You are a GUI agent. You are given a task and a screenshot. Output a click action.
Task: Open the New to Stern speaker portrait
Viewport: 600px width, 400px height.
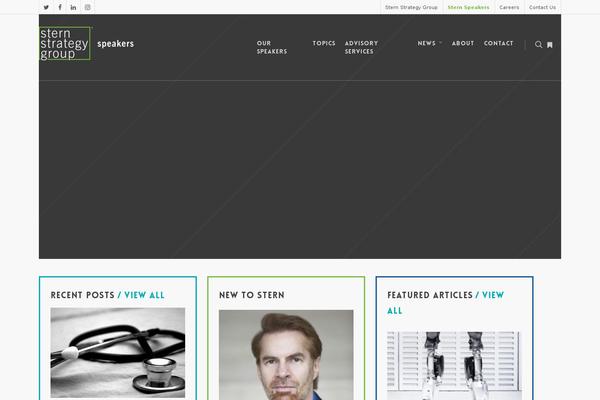point(286,355)
